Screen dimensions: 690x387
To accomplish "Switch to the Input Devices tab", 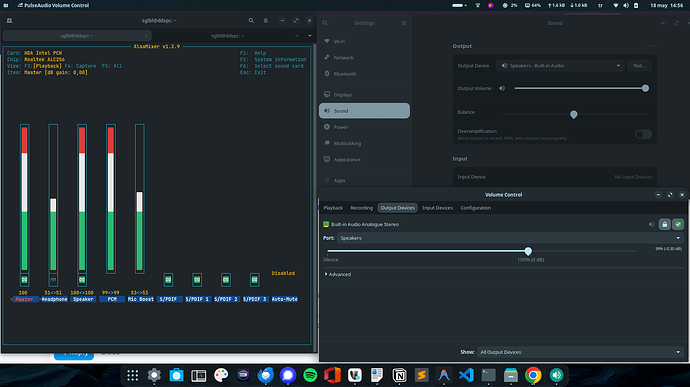I will click(x=437, y=208).
